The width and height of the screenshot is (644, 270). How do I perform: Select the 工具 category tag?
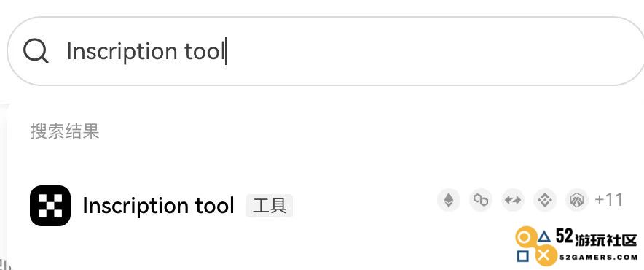pos(270,206)
